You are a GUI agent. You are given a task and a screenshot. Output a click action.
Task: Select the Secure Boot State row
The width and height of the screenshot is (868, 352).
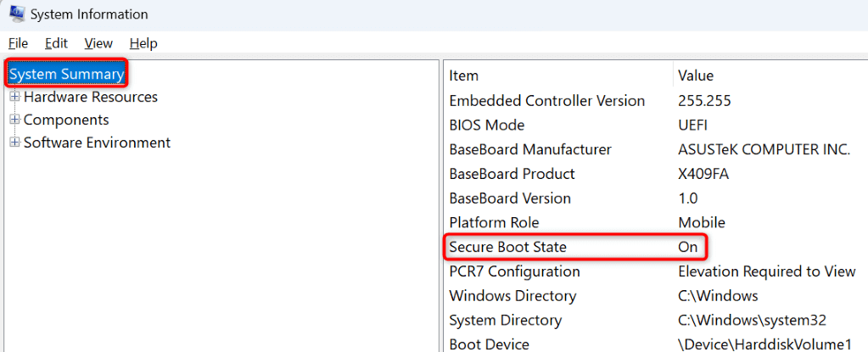pyautogui.click(x=507, y=247)
